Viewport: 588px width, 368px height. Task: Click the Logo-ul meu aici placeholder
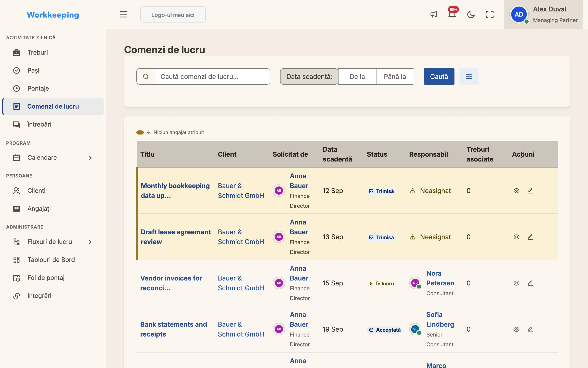click(x=173, y=15)
